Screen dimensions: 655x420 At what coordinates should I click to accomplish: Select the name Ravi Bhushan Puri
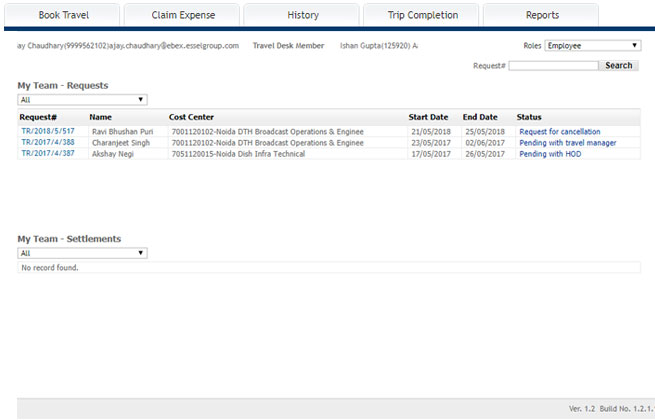point(123,132)
